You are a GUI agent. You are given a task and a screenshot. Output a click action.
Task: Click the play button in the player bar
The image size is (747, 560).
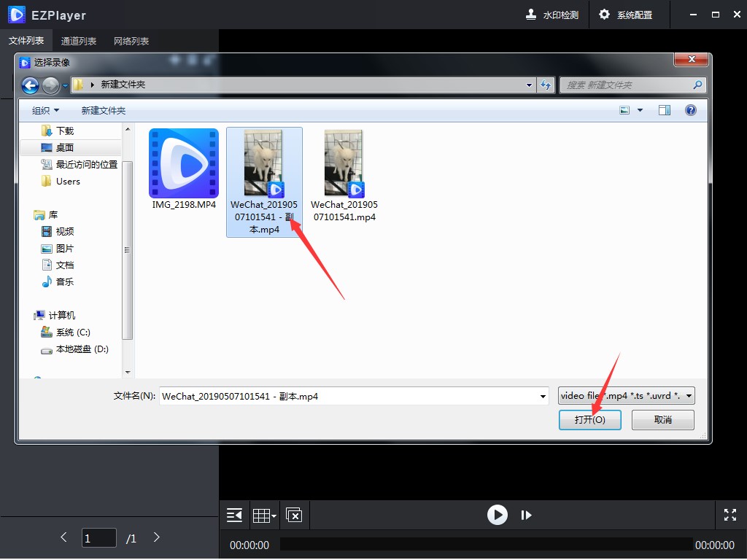pyautogui.click(x=498, y=515)
